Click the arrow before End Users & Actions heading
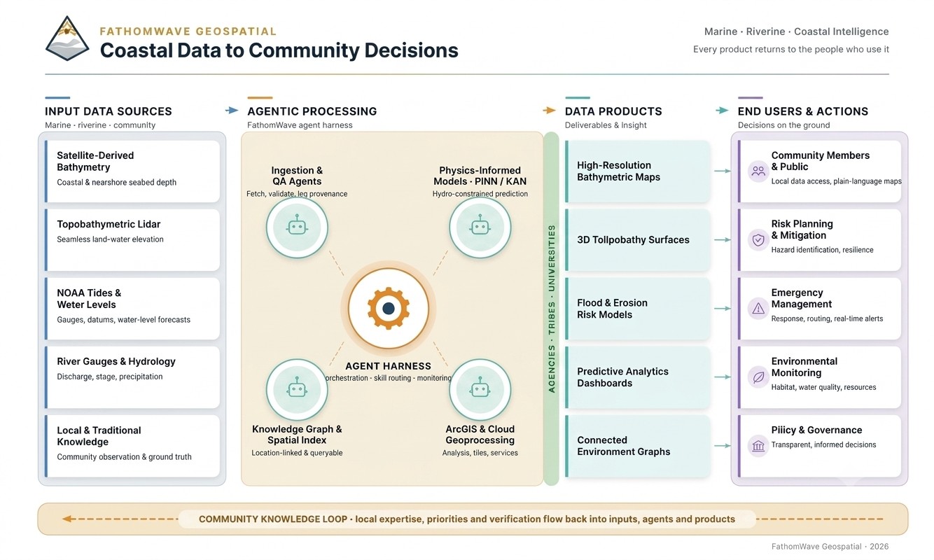Image resolution: width=934 pixels, height=560 pixels. [722, 111]
